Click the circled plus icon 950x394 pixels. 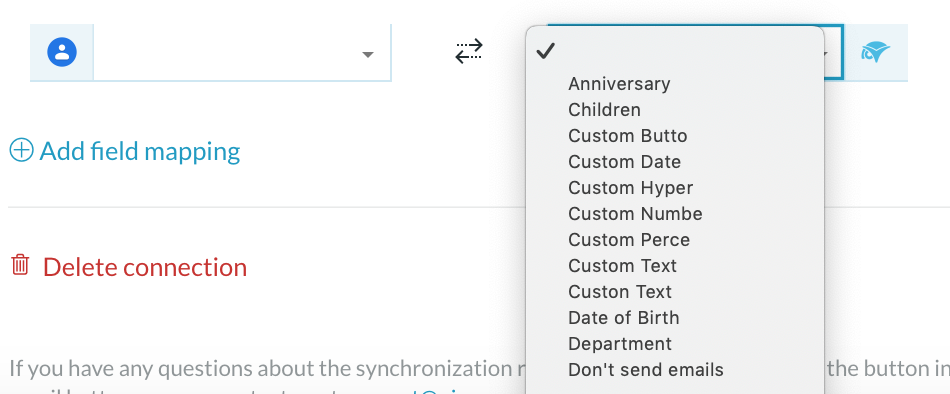click(21, 150)
